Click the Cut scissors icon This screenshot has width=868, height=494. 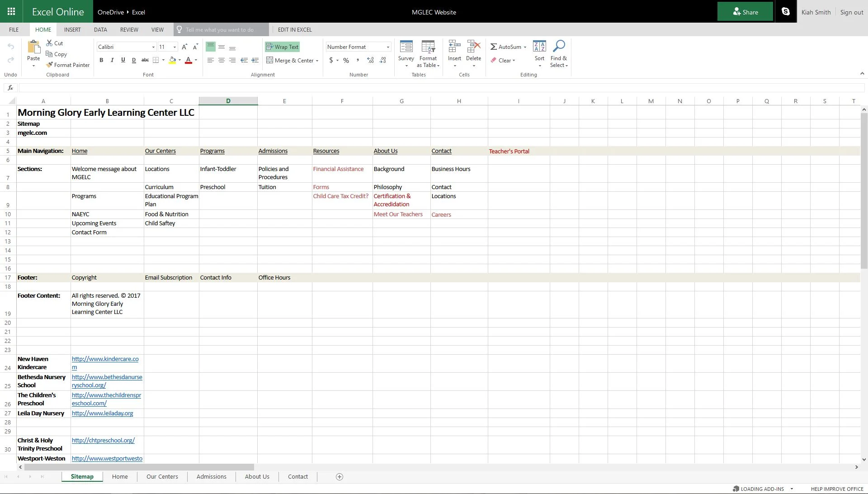point(50,43)
